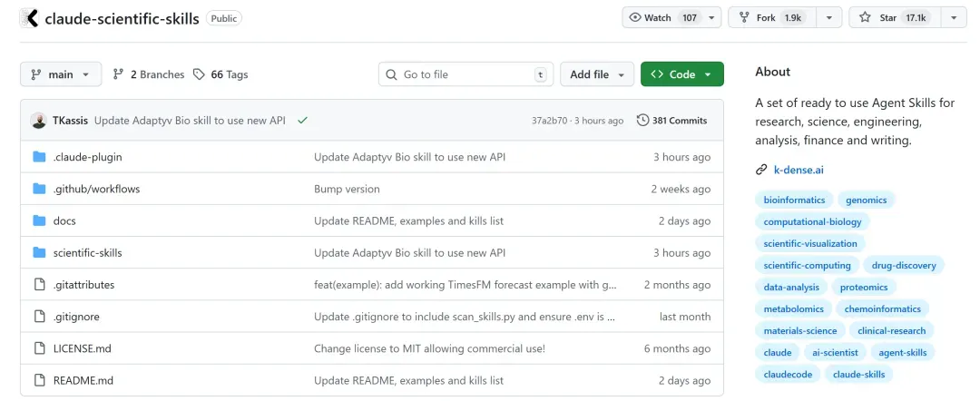
Task: Select the computational-biology topic tag
Action: (x=812, y=221)
